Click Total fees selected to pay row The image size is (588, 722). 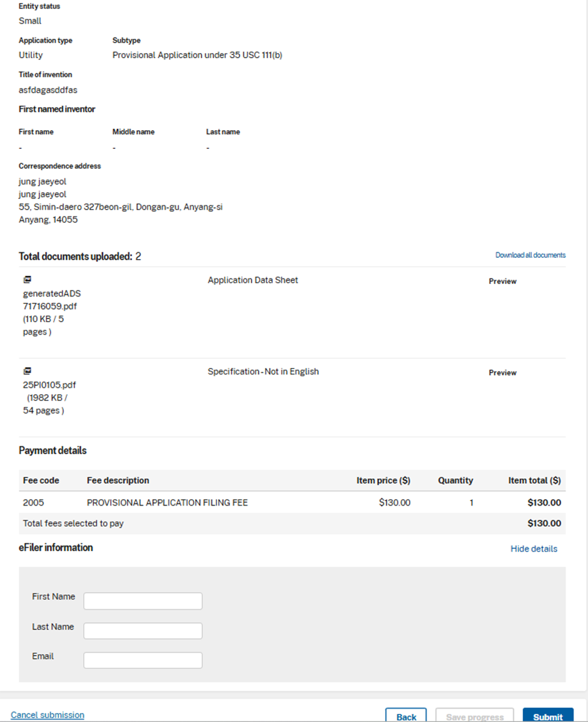292,524
